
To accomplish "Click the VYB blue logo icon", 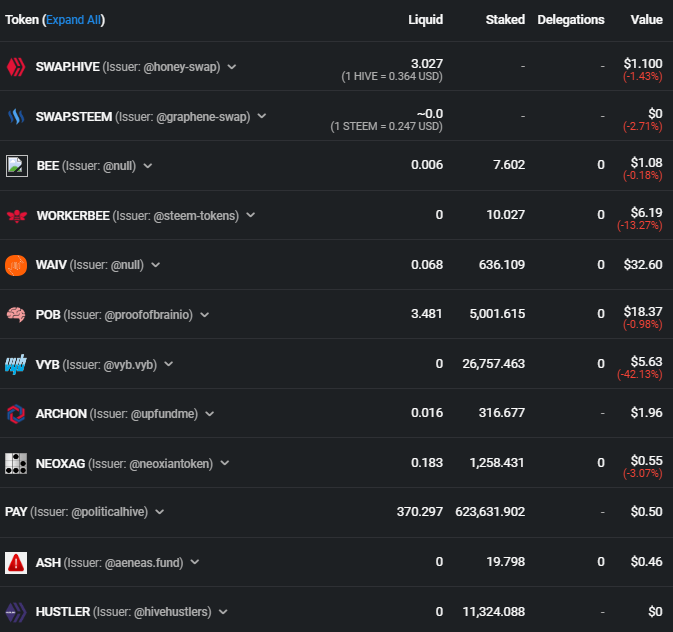I will click(x=16, y=364).
